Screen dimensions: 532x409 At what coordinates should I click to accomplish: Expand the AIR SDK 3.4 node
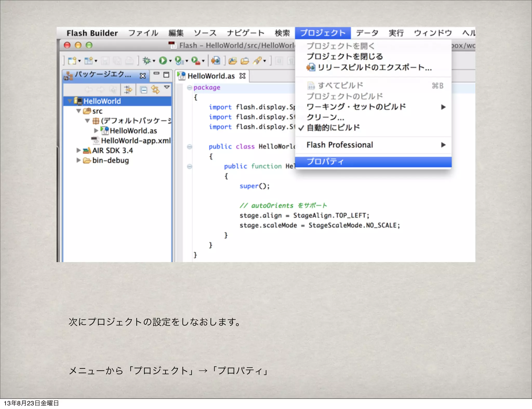[78, 150]
